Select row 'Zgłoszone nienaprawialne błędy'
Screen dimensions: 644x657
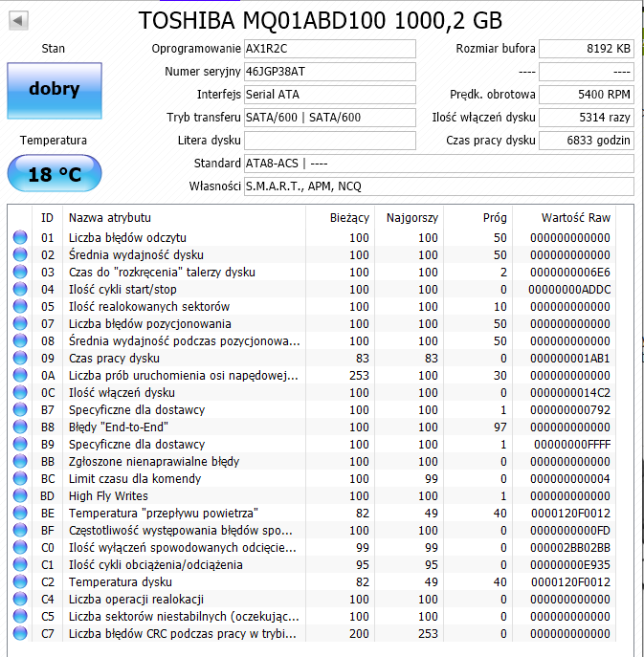point(312,461)
